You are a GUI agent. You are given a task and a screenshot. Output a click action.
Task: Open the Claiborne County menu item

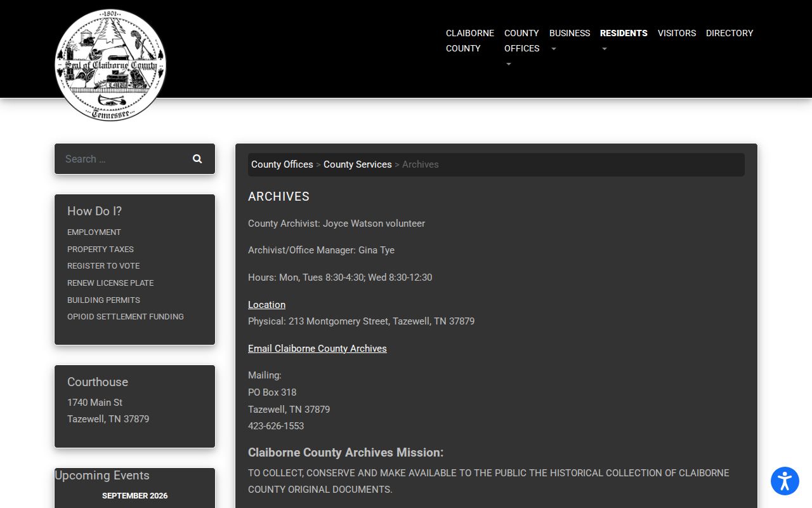tap(470, 41)
